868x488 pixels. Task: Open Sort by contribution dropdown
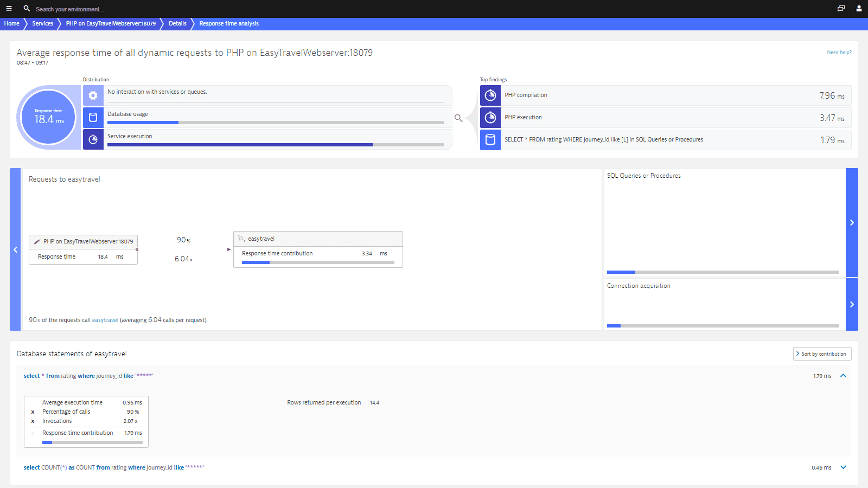point(822,354)
